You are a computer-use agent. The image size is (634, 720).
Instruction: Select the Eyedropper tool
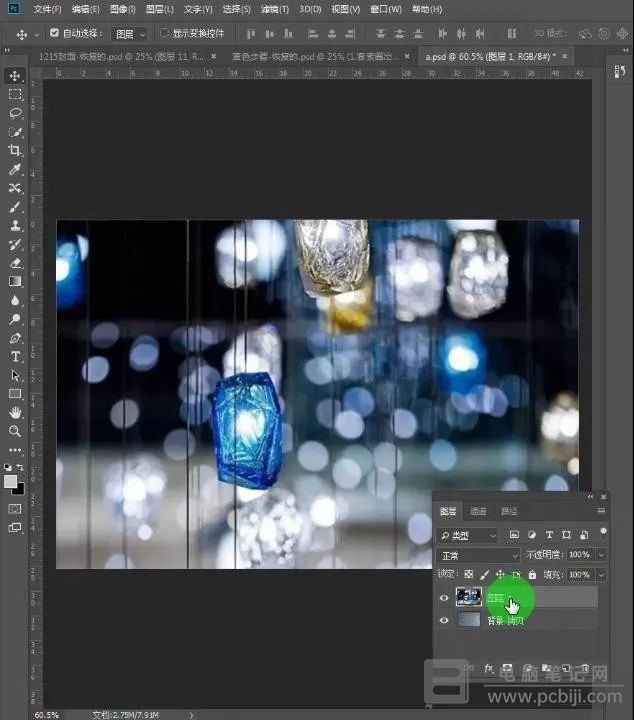coord(15,169)
